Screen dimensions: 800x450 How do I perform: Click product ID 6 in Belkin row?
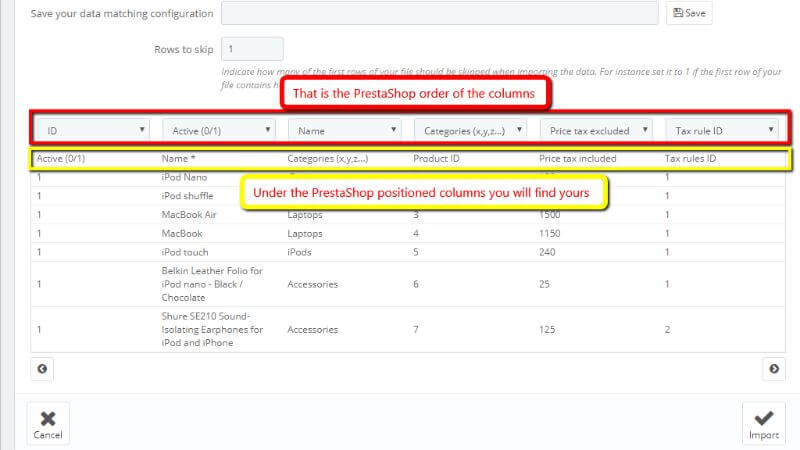[x=416, y=284]
